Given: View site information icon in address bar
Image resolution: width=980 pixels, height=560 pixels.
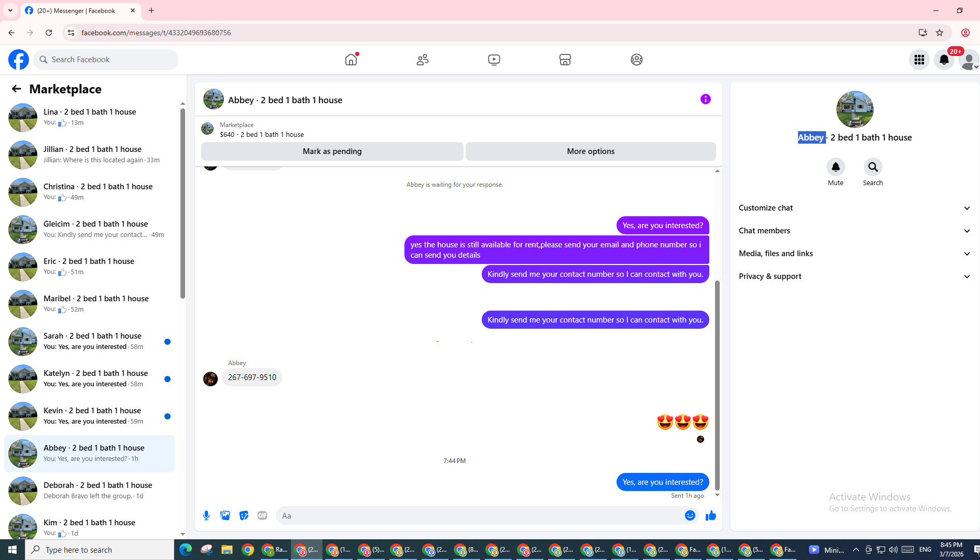Looking at the screenshot, I should (x=71, y=33).
